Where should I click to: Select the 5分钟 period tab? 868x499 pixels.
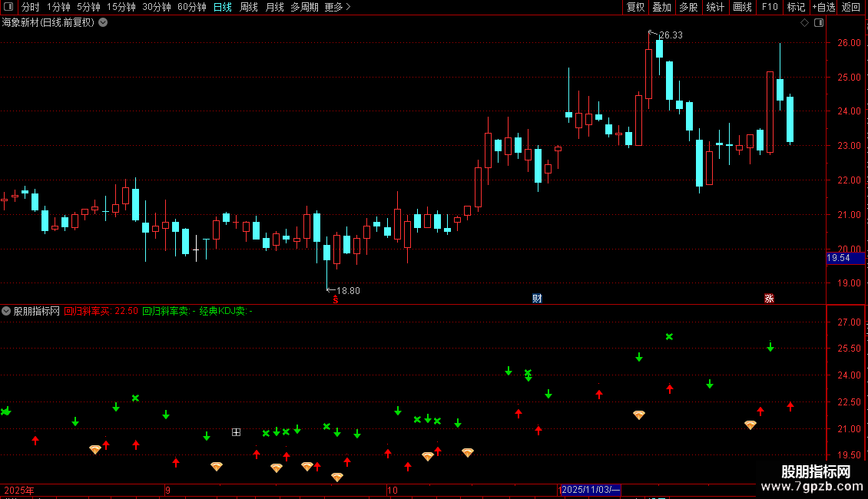[88, 7]
